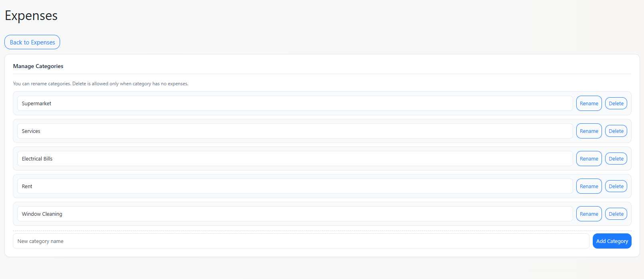Rename the Services category

pyautogui.click(x=589, y=131)
